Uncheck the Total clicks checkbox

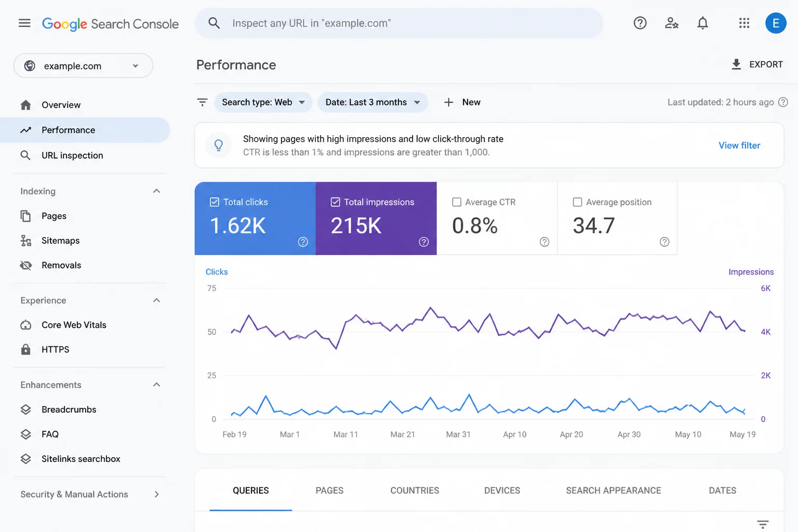point(214,202)
